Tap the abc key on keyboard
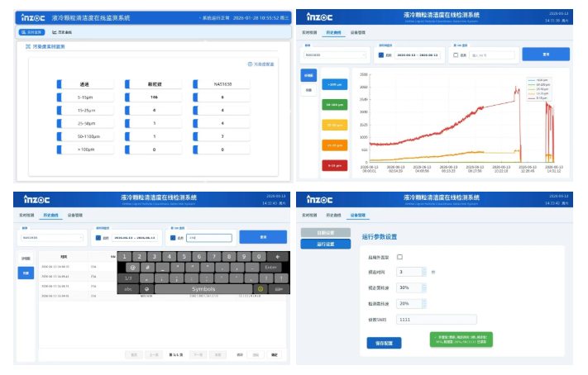The width and height of the screenshot is (588, 375). coord(128,289)
